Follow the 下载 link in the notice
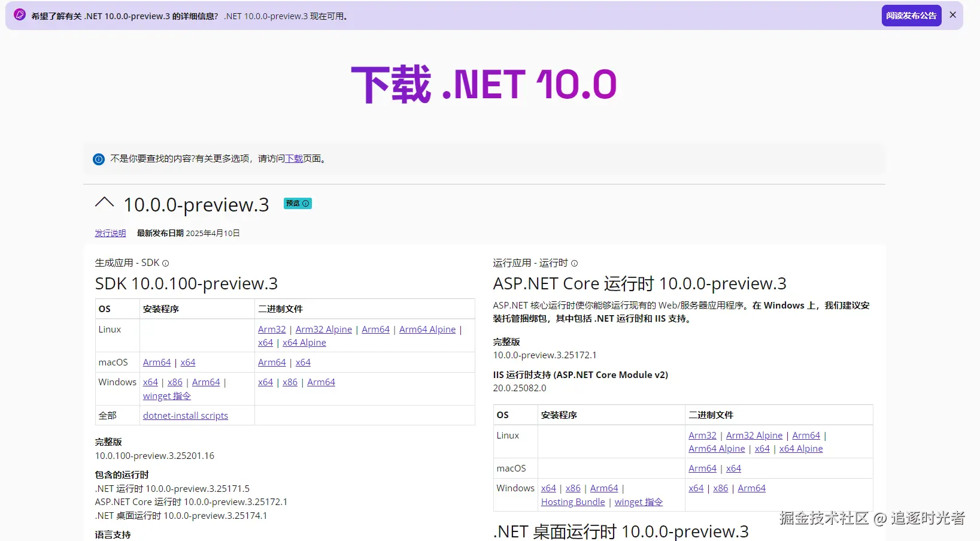Screen dimensions: 980x541 click(x=294, y=159)
